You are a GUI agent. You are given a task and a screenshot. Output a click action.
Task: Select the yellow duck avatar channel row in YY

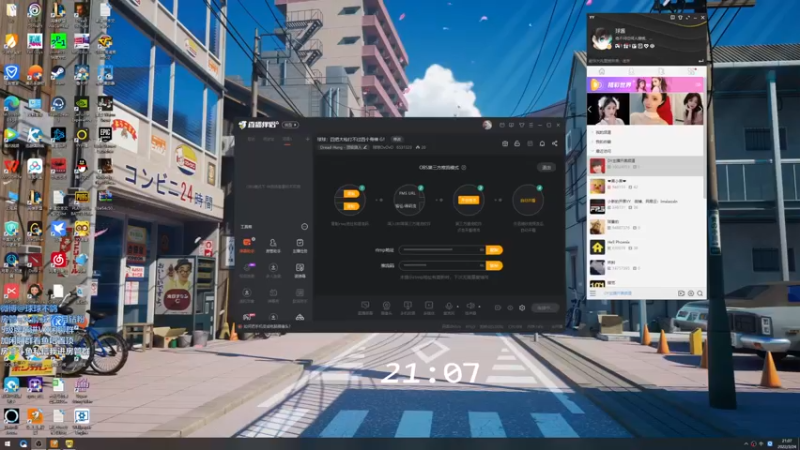645,186
